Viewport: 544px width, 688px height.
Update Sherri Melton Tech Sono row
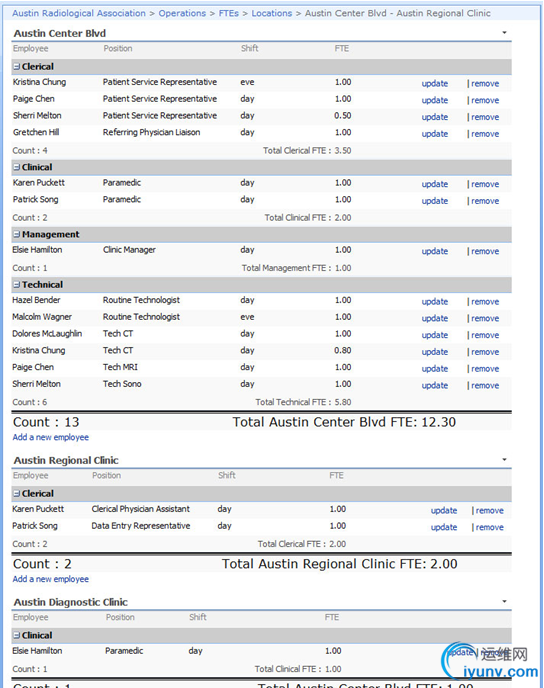(x=435, y=386)
